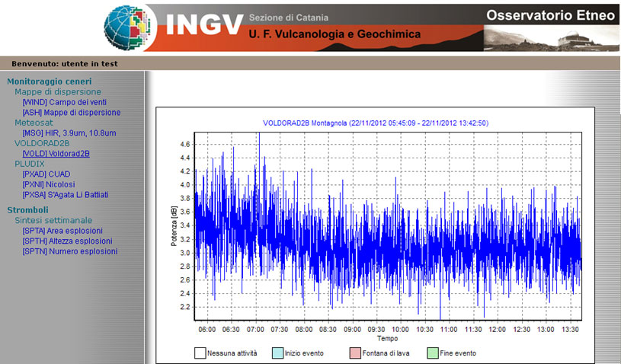Click the 06:00 time axis tick label
Viewport: 621px width, 364px height.
coord(206,329)
